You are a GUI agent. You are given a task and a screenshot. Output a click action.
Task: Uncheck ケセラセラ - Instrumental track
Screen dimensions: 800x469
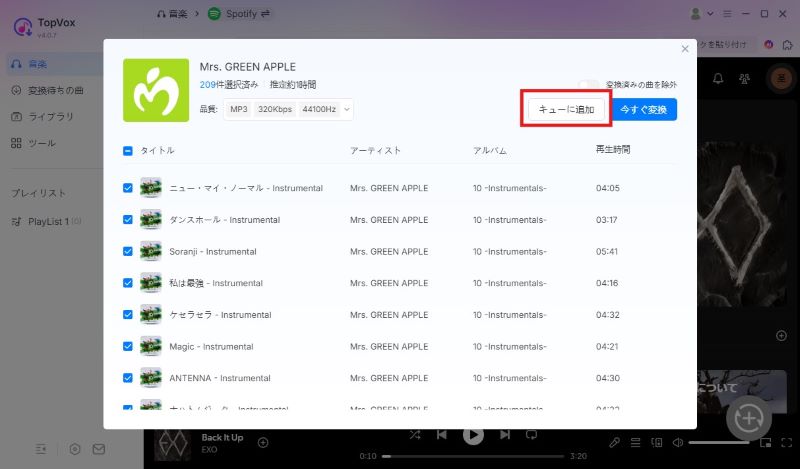[x=128, y=314]
